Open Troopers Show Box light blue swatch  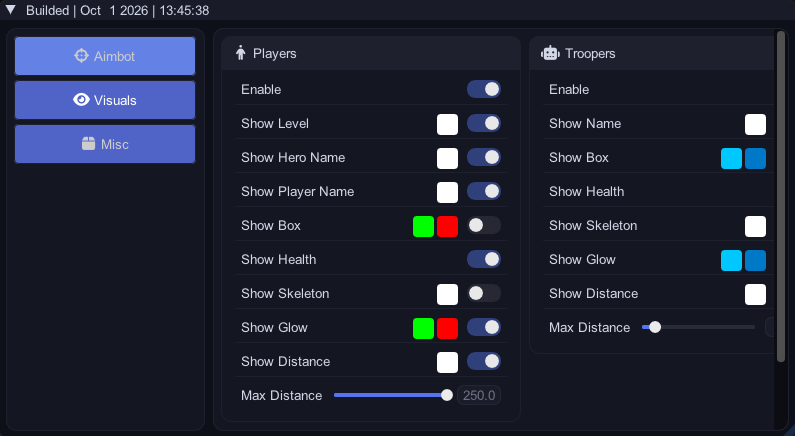[731, 158]
